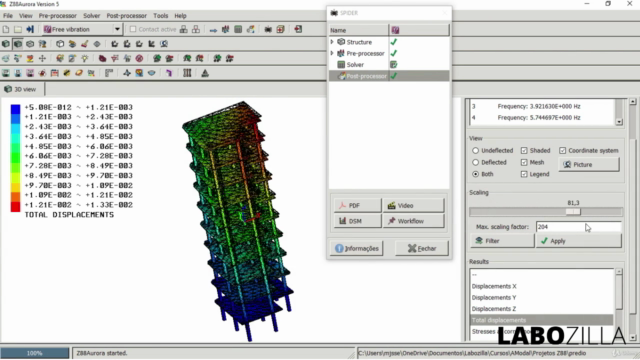Open the File menu
Viewport: 640px width, 360px height.
8,16
